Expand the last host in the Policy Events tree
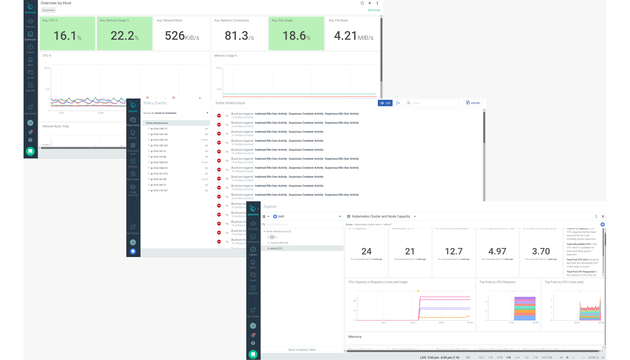Image resolution: width=630 pixels, height=360 pixels. (x=149, y=190)
